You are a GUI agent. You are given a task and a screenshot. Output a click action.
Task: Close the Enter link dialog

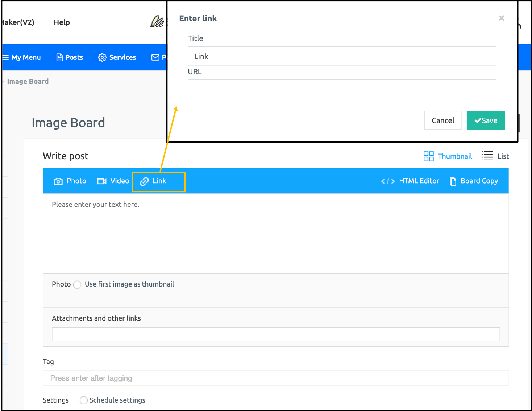coord(502,18)
